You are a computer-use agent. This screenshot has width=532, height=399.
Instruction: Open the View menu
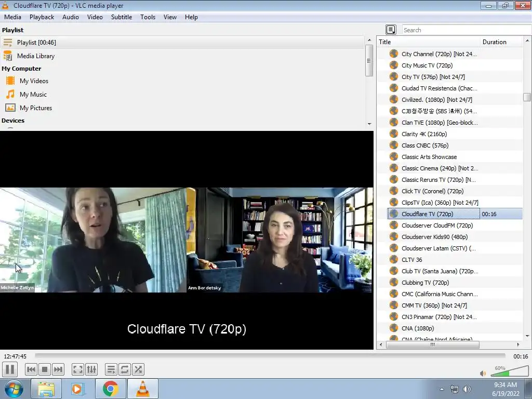(170, 17)
